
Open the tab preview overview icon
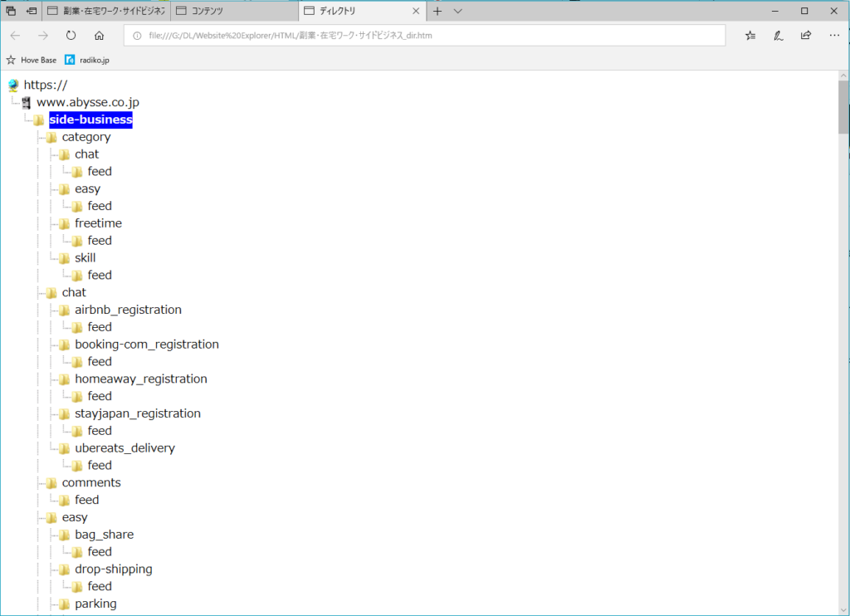click(x=11, y=11)
